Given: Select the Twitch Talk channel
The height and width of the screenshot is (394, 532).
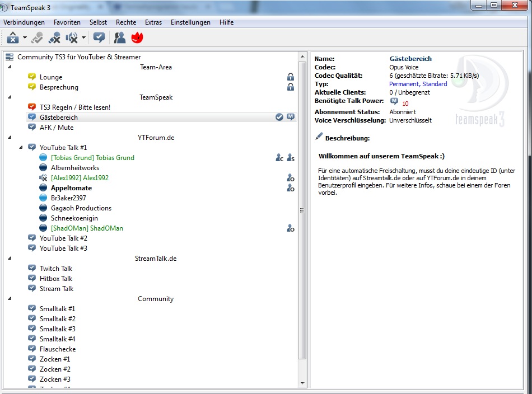Looking at the screenshot, I should pos(56,269).
